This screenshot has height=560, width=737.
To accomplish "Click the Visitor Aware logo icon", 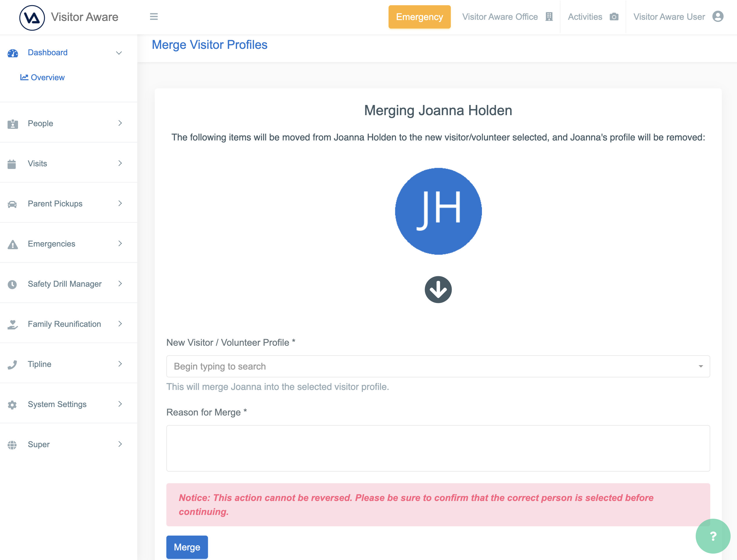I will [32, 18].
